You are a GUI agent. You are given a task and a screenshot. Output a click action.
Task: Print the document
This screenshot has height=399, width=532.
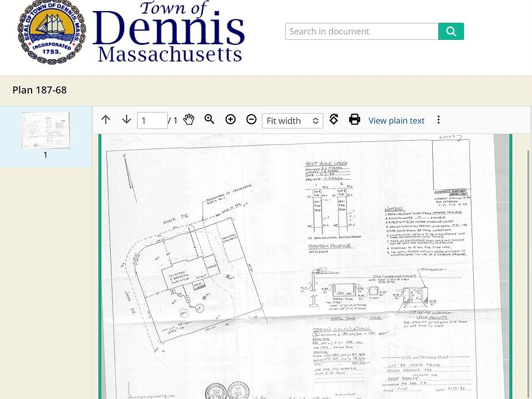tap(355, 120)
